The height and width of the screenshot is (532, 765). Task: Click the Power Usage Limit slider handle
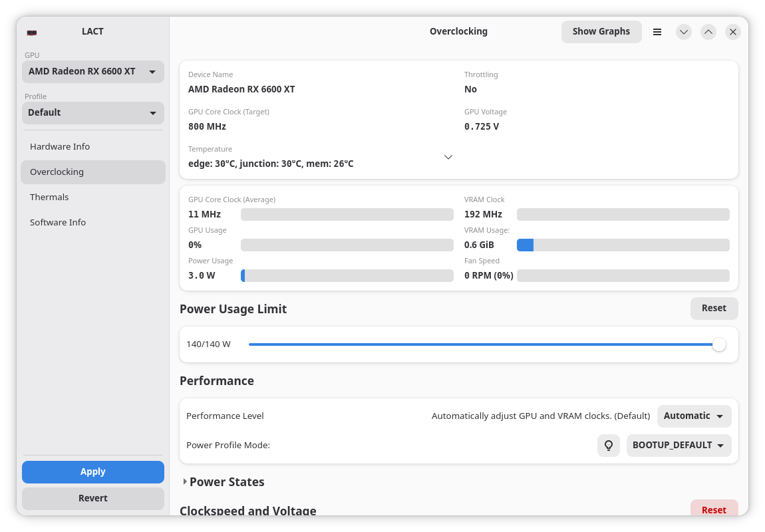(718, 344)
